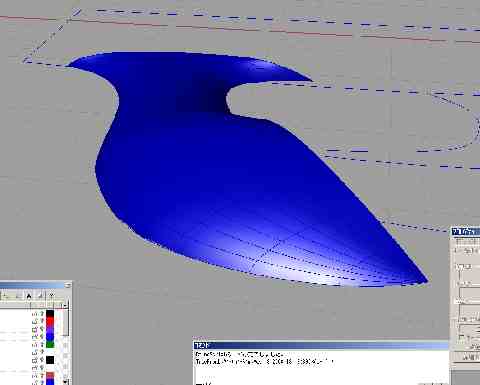Toggle the leftmost state icon in green layer row
Screen dimensions: 480x385
35,345
